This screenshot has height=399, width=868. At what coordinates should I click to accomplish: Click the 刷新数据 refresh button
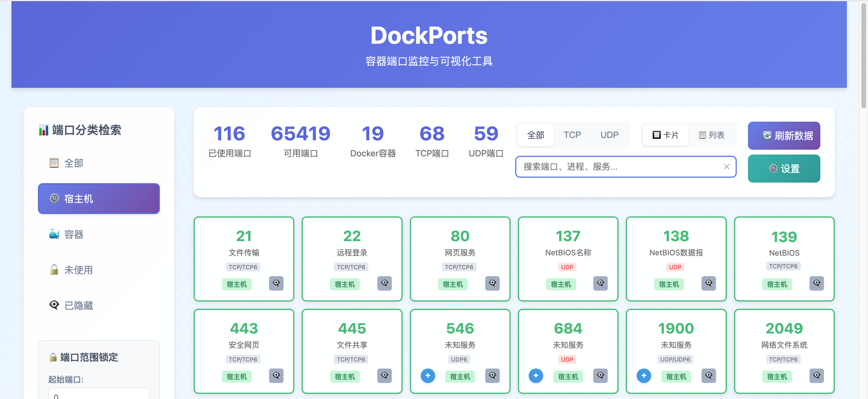784,136
